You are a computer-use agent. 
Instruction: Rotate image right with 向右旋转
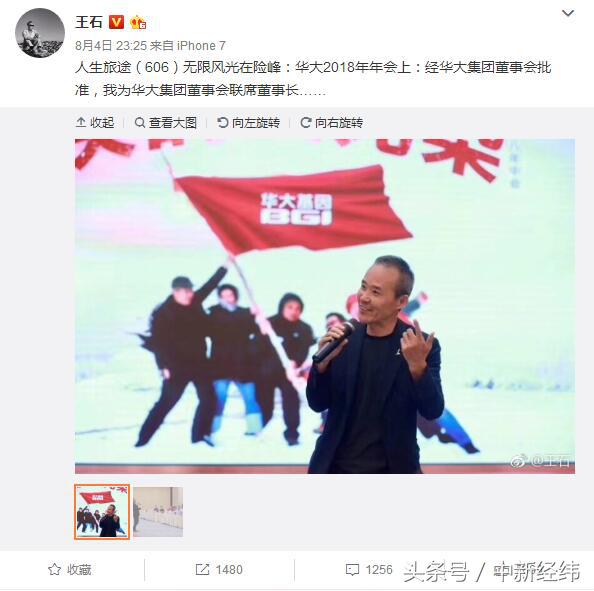point(331,123)
